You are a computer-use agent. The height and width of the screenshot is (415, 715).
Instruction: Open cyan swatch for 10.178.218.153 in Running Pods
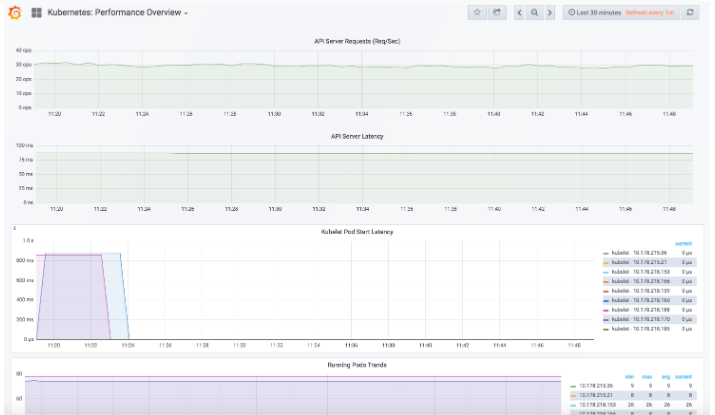point(573,405)
